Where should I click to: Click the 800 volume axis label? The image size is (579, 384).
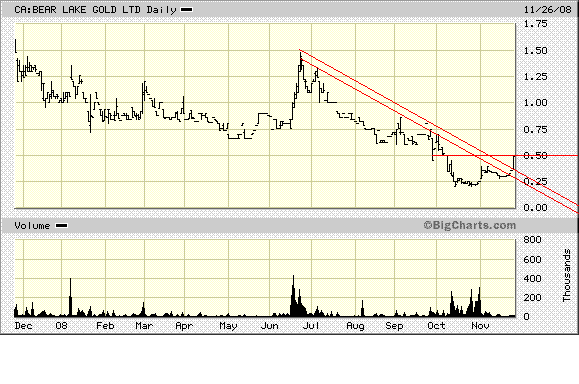click(x=532, y=240)
